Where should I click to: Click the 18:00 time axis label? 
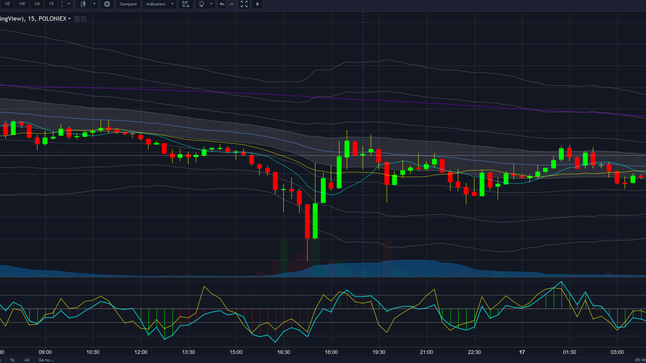(331, 352)
